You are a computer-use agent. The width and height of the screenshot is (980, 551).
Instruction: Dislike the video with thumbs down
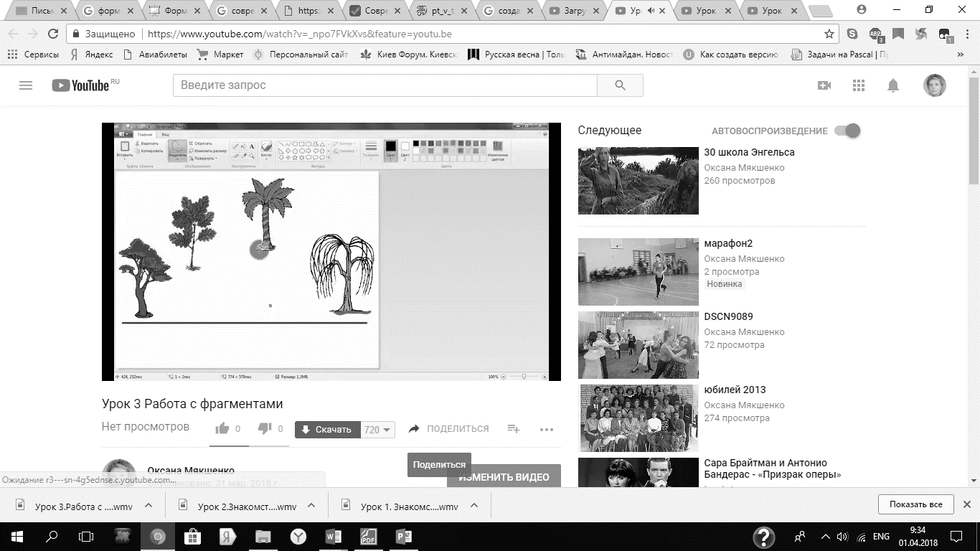point(265,429)
